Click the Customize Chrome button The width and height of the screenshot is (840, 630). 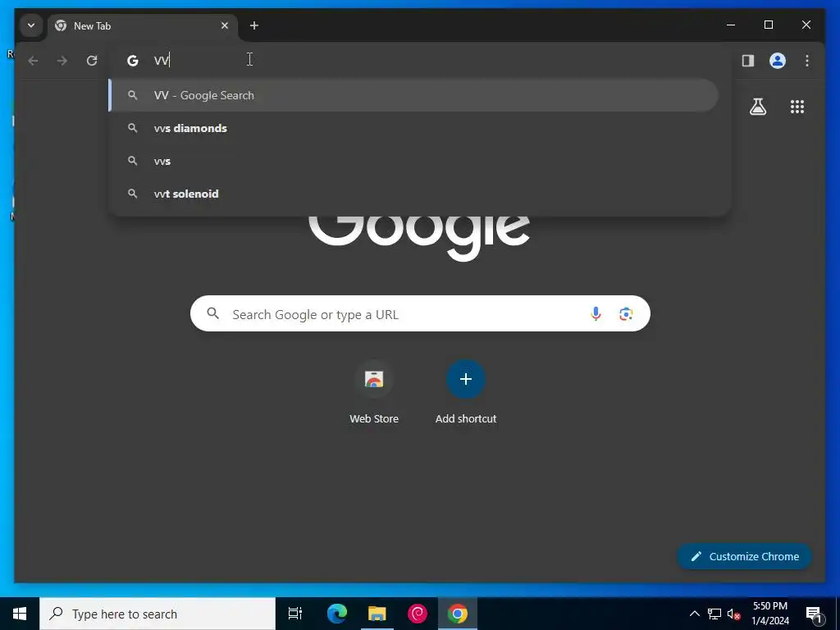pyautogui.click(x=745, y=557)
